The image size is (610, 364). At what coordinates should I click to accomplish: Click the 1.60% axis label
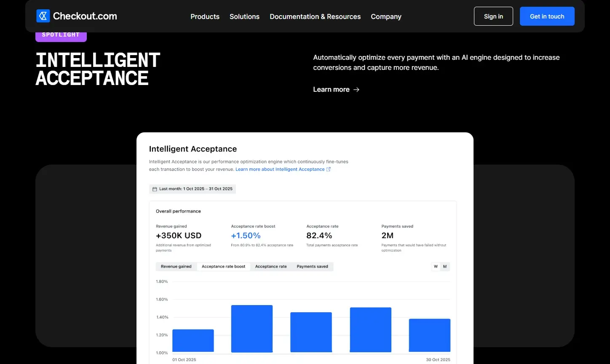pos(162,300)
